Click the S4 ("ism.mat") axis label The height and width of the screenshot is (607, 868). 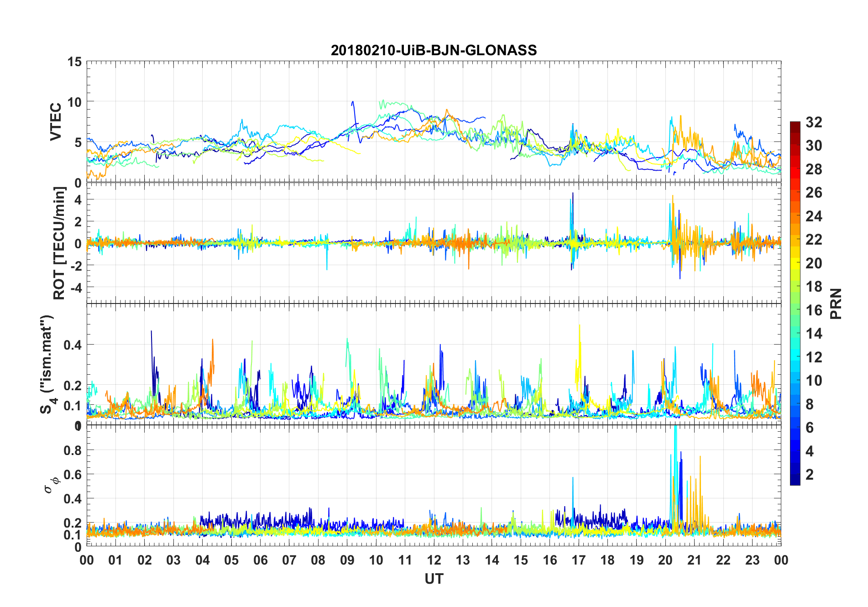(48, 364)
